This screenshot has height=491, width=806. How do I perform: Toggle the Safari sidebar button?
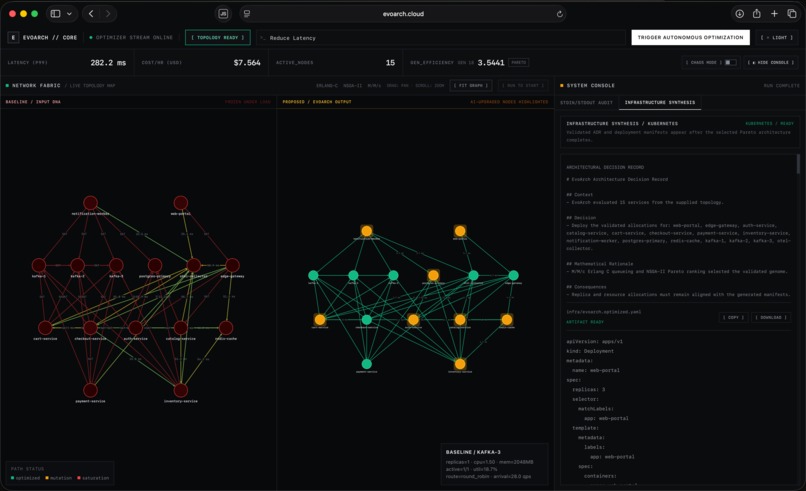(x=56, y=14)
